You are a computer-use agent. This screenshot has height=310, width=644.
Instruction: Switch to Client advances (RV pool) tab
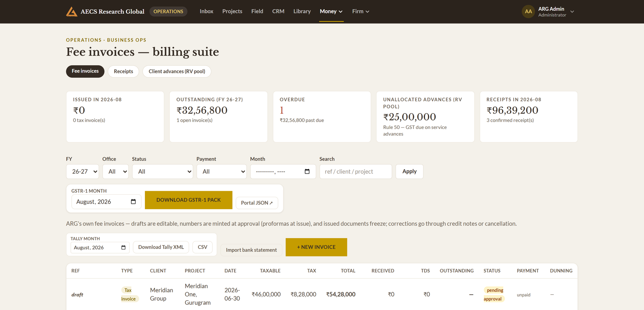(177, 71)
